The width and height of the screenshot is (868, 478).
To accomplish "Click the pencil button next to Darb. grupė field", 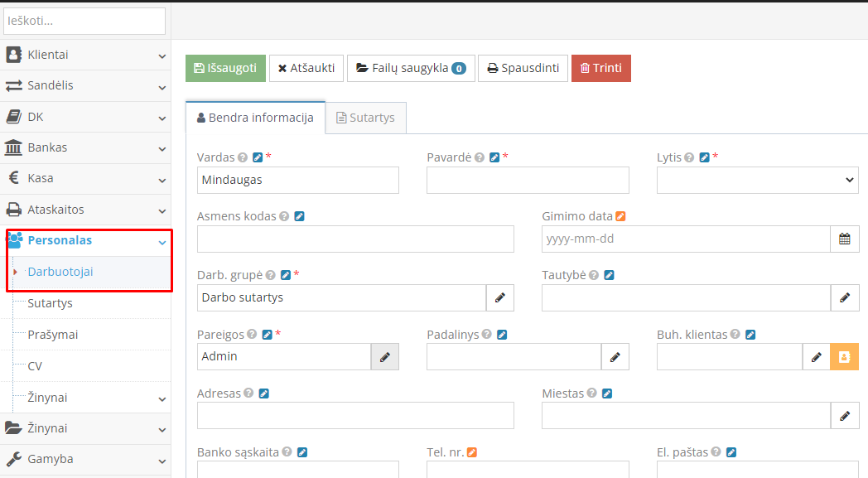I will (499, 298).
